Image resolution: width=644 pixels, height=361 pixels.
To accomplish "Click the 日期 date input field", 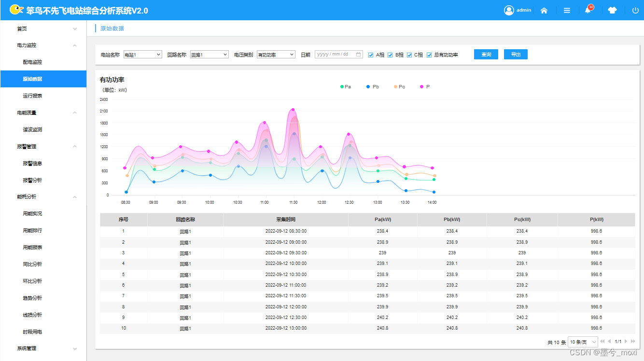I will (x=339, y=55).
